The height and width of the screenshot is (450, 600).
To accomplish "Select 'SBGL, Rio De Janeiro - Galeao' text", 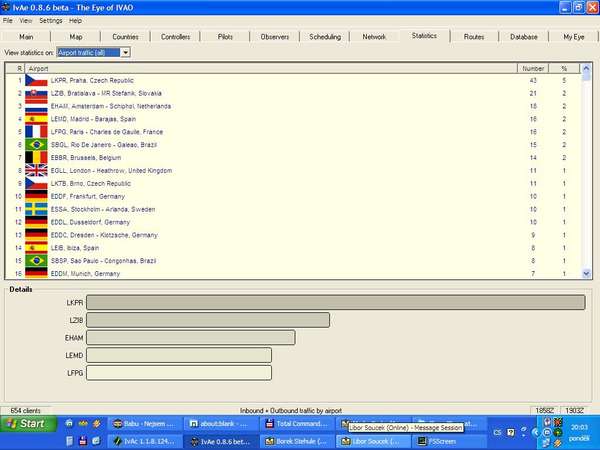I will tap(104, 145).
